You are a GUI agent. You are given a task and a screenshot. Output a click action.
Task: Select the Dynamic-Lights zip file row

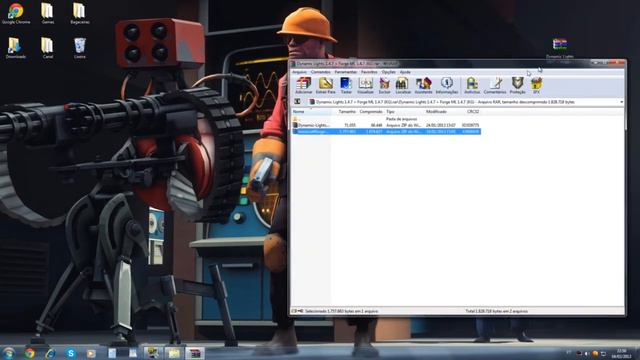[x=386, y=125]
